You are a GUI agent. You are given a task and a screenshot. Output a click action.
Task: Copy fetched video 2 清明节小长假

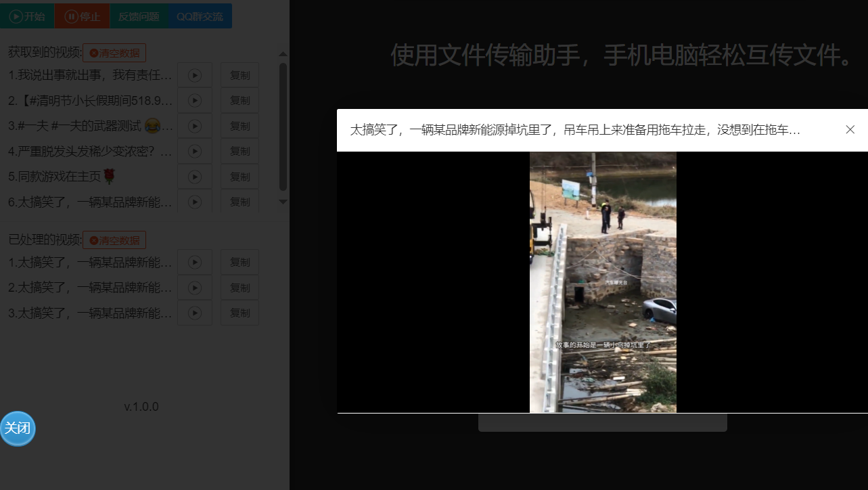point(239,100)
